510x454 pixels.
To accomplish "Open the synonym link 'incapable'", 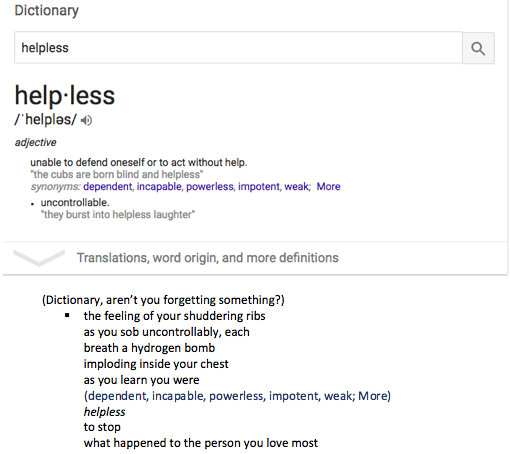I will point(159,186).
